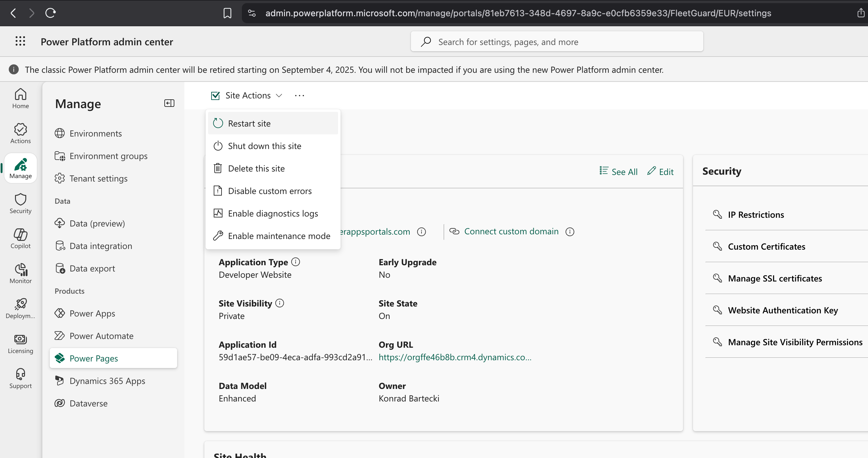
Task: Open Actions in the left rail
Action: coord(21,133)
